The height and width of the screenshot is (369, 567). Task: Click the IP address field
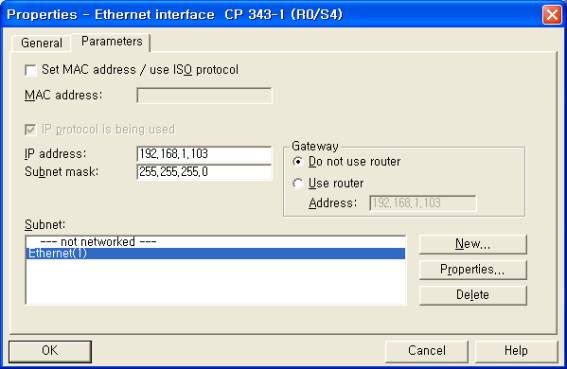point(204,154)
